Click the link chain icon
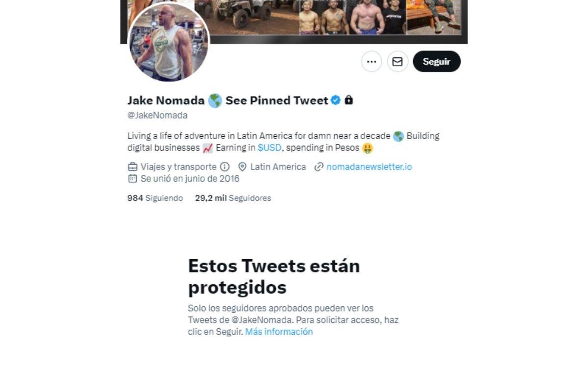This screenshot has height=366, width=588. tap(319, 167)
